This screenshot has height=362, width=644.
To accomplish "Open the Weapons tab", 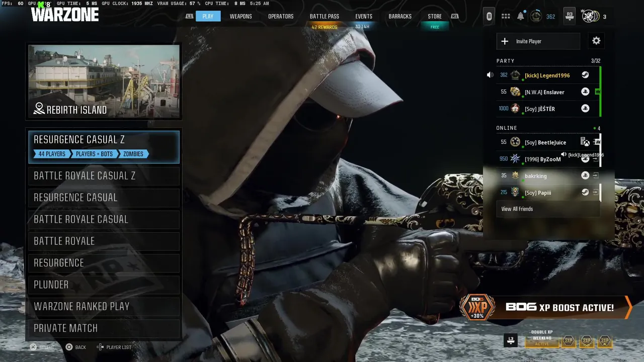I will click(241, 17).
